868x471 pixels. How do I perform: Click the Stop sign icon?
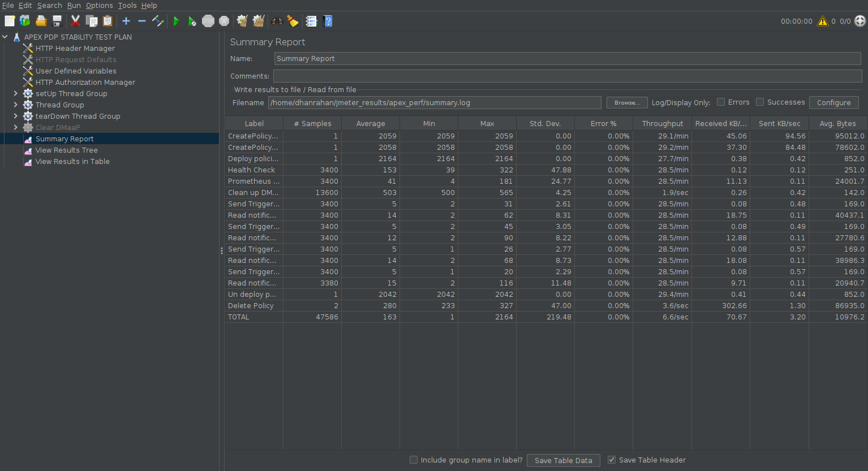(208, 21)
